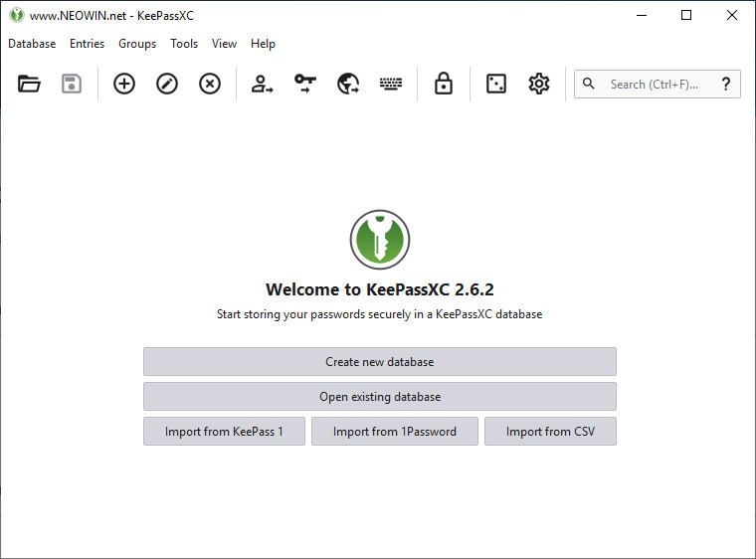
Task: Click the copy URL globe icon
Action: pyautogui.click(x=347, y=85)
